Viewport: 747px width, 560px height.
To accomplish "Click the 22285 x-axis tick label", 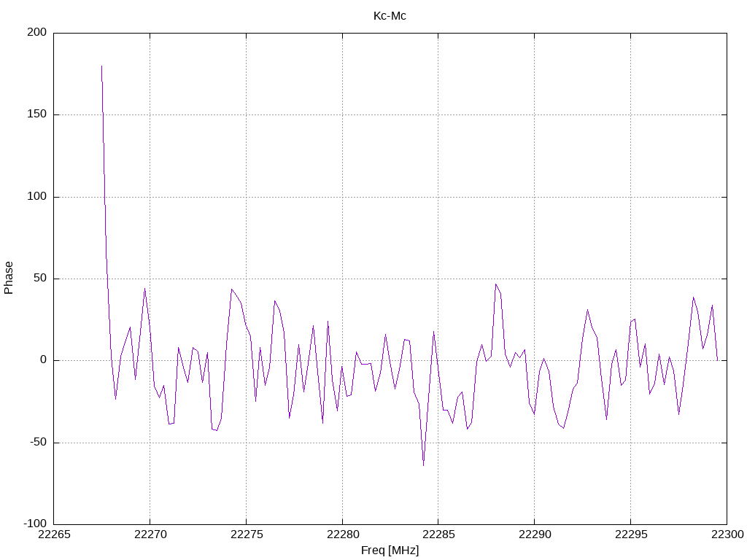I will click(x=438, y=534).
